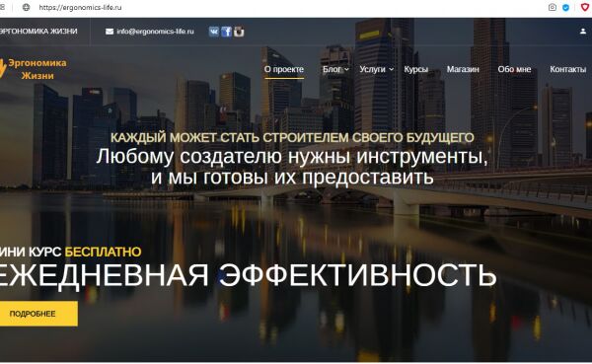Open the Обо мне menu item
This screenshot has height=364, width=592.
pyautogui.click(x=514, y=69)
